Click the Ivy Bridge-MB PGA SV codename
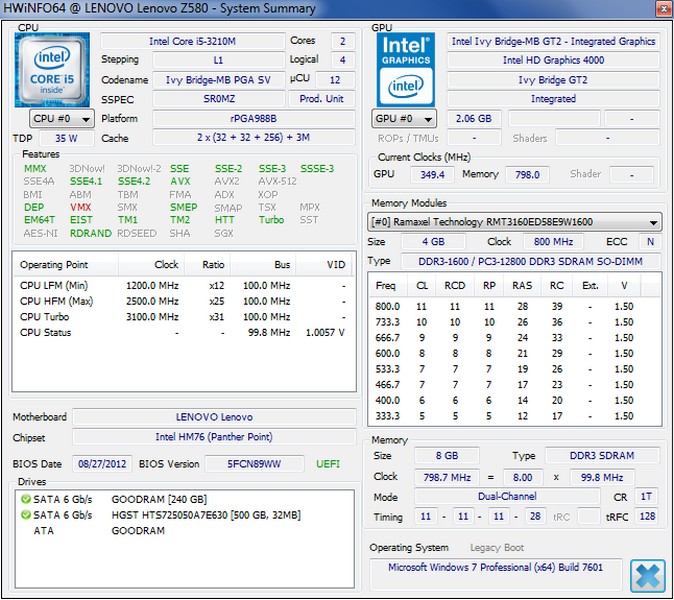This screenshot has height=600, width=674. (219, 80)
